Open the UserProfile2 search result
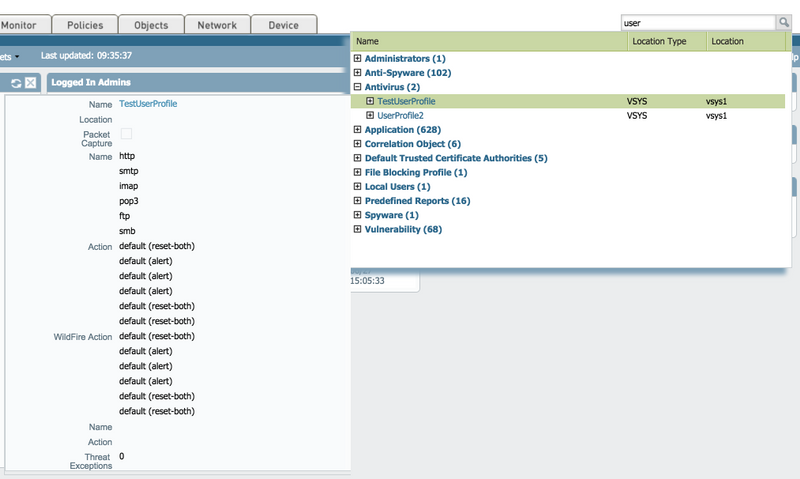The width and height of the screenshot is (800, 479). pos(401,116)
